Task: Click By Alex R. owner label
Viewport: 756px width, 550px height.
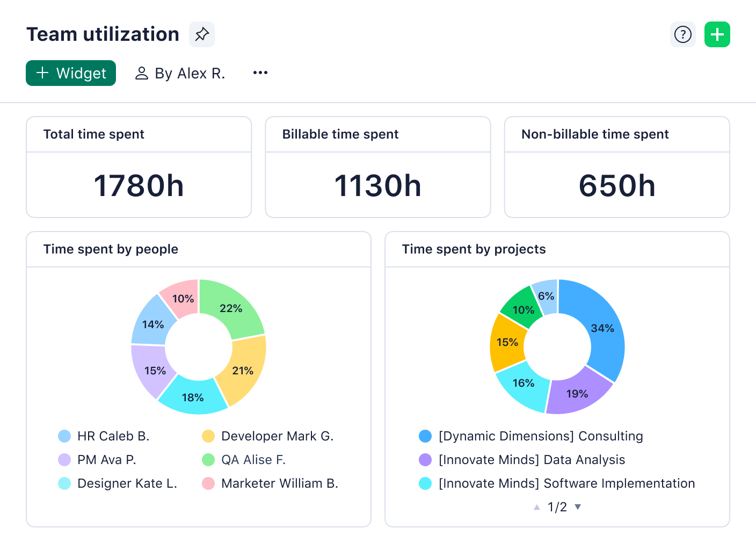Action: 190,73
